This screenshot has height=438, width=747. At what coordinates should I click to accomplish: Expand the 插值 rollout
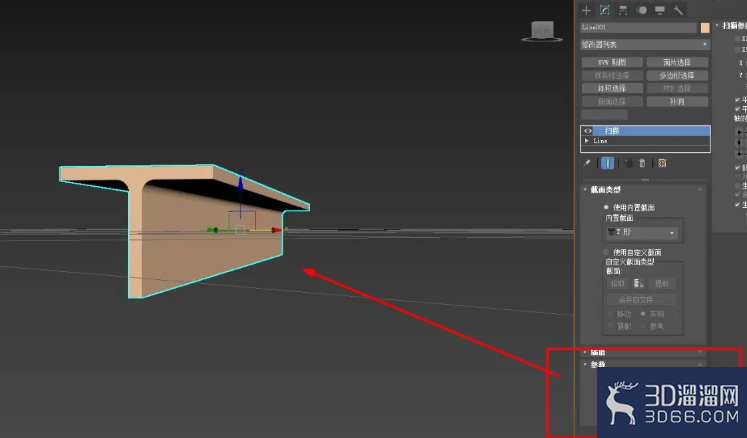click(585, 352)
